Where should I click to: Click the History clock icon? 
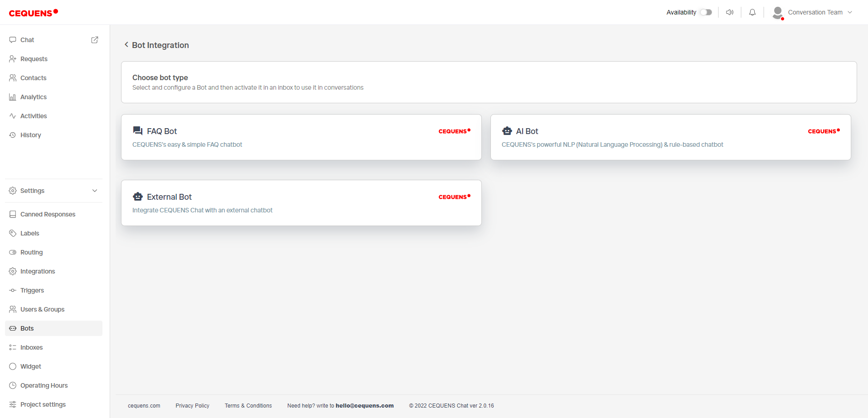(x=13, y=135)
